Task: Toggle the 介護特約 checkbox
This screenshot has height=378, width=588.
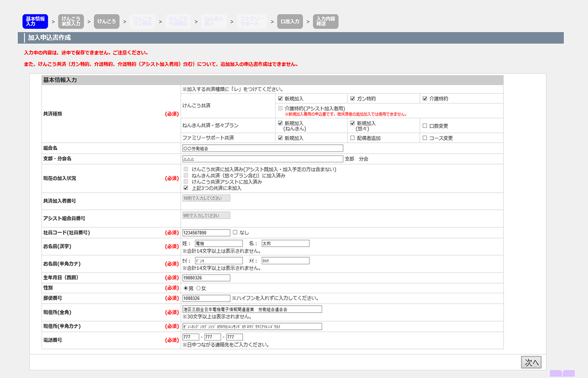Action: pos(425,99)
